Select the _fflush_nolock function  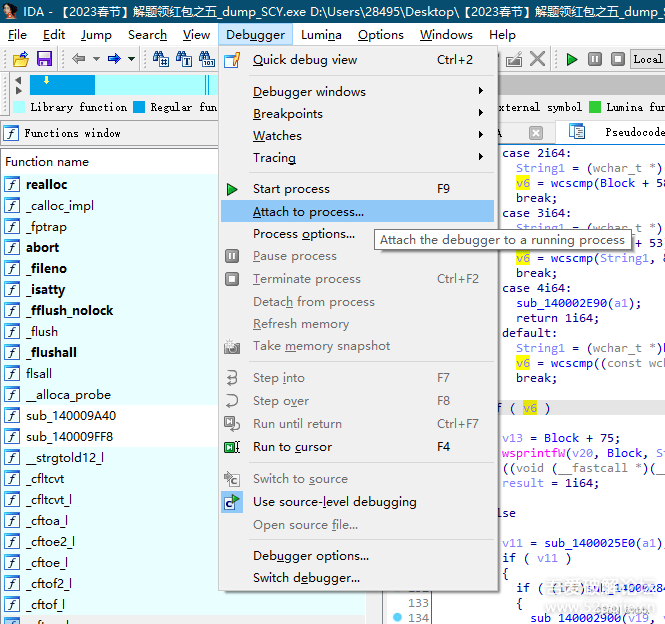pos(70,311)
